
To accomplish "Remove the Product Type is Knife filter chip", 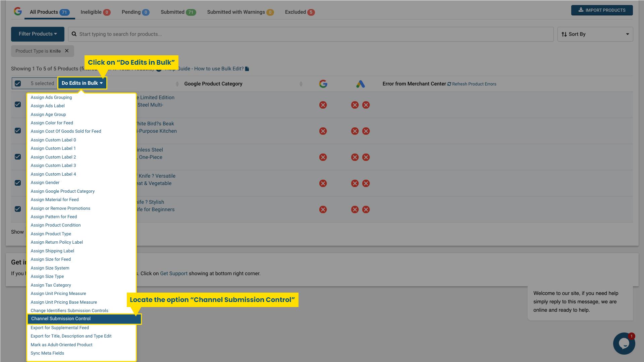I will 66,51.
